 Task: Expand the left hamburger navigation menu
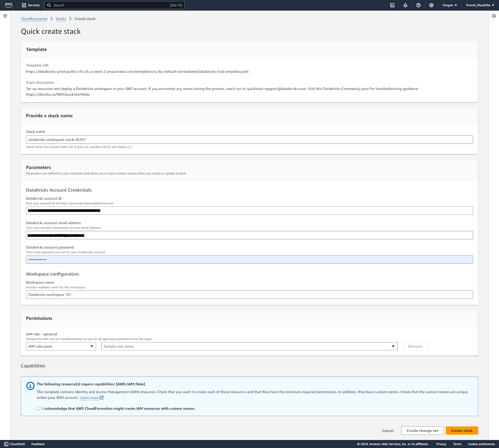point(5,16)
